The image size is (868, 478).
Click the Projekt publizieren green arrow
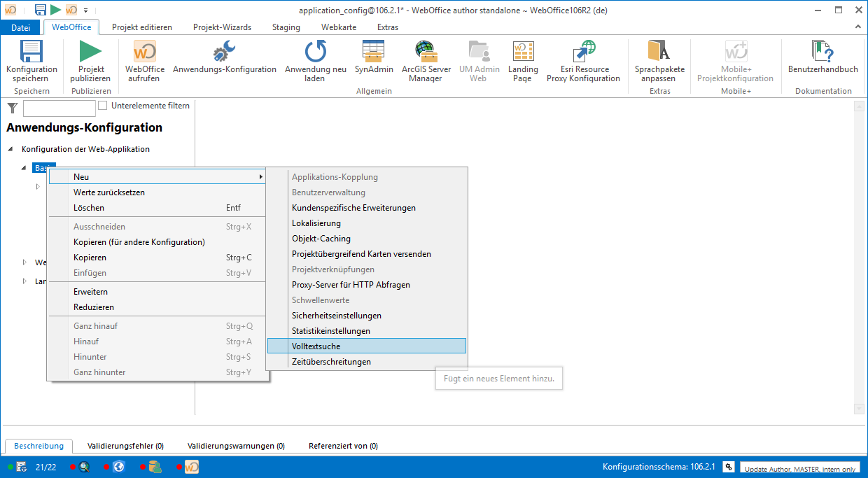click(90, 52)
